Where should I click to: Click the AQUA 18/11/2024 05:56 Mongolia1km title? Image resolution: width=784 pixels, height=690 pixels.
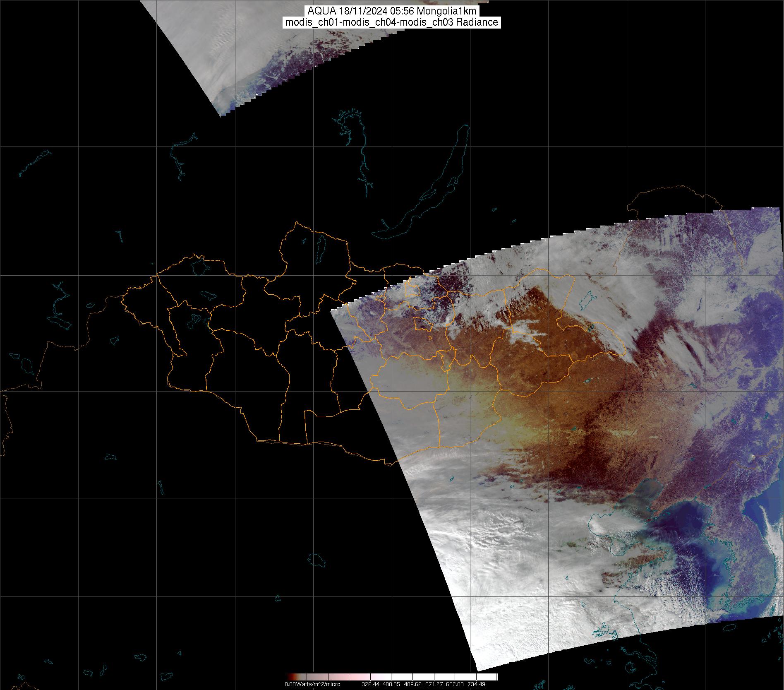pyautogui.click(x=392, y=11)
